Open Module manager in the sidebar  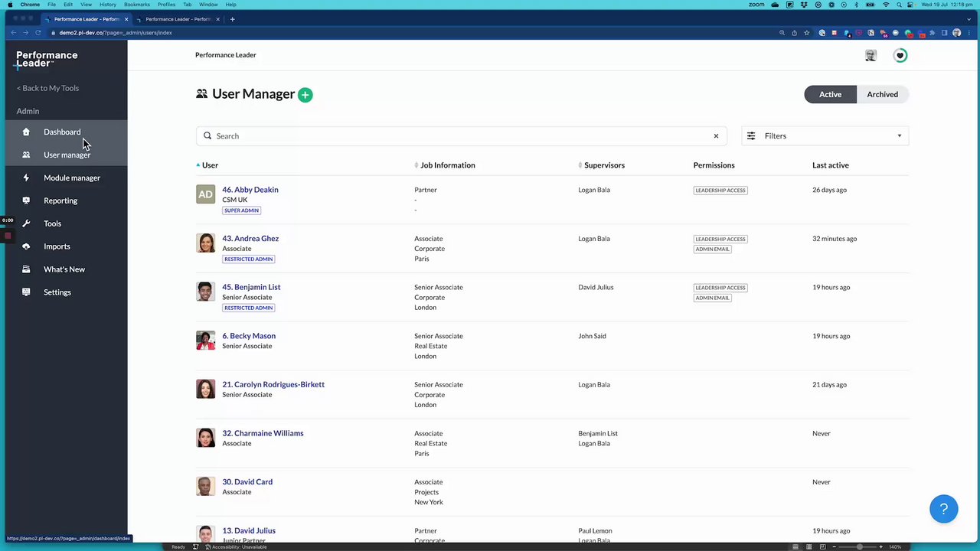tap(72, 178)
